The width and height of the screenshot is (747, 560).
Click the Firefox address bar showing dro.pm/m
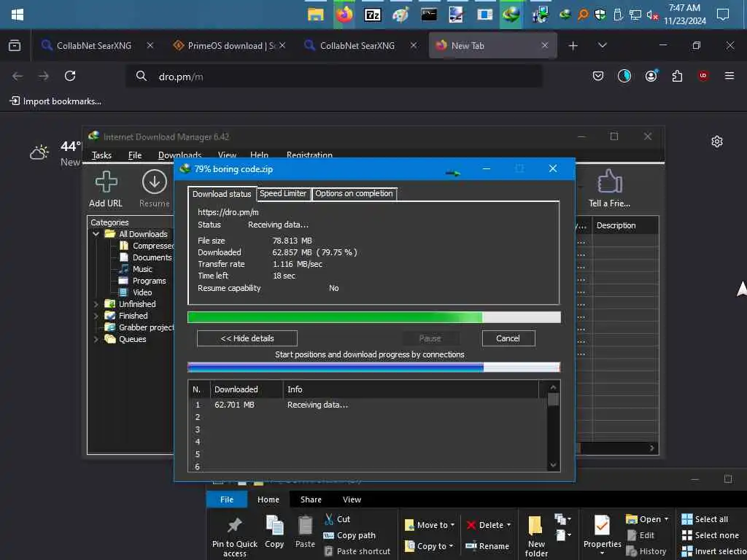333,76
